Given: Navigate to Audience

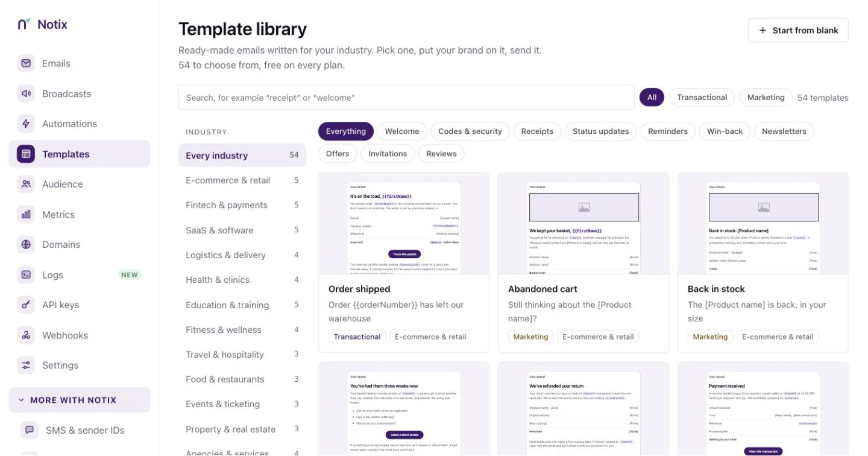Looking at the screenshot, I should coord(79,184).
